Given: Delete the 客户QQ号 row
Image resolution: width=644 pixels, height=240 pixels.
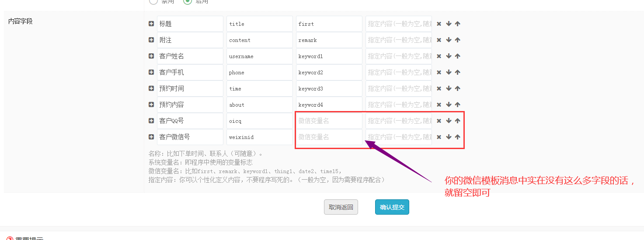Looking at the screenshot, I should click(x=439, y=121).
